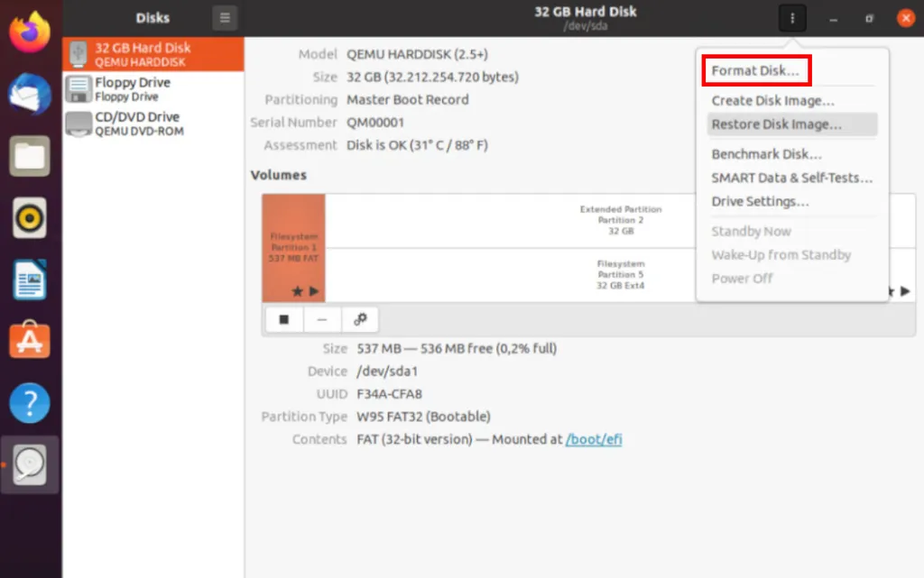The height and width of the screenshot is (578, 924).
Task: Unmount the partition using the stop icon
Action: pyautogui.click(x=282, y=319)
